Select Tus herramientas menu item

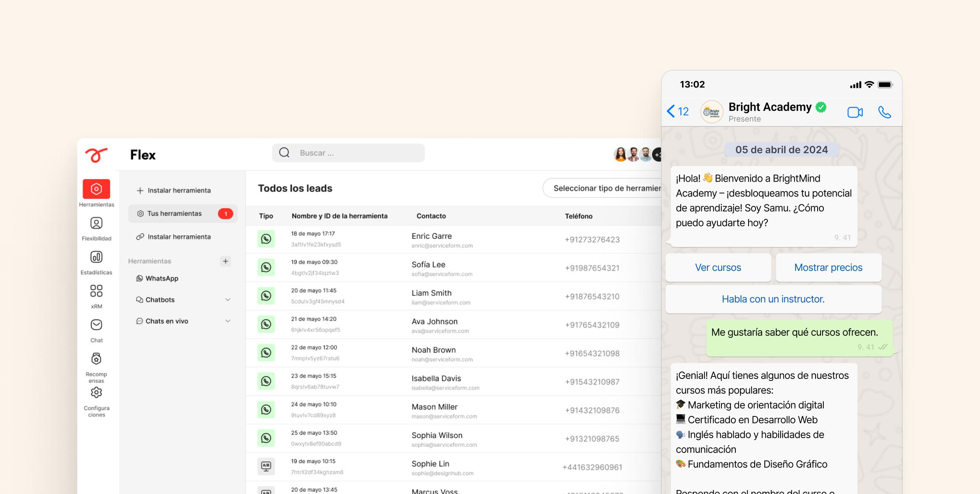(183, 214)
